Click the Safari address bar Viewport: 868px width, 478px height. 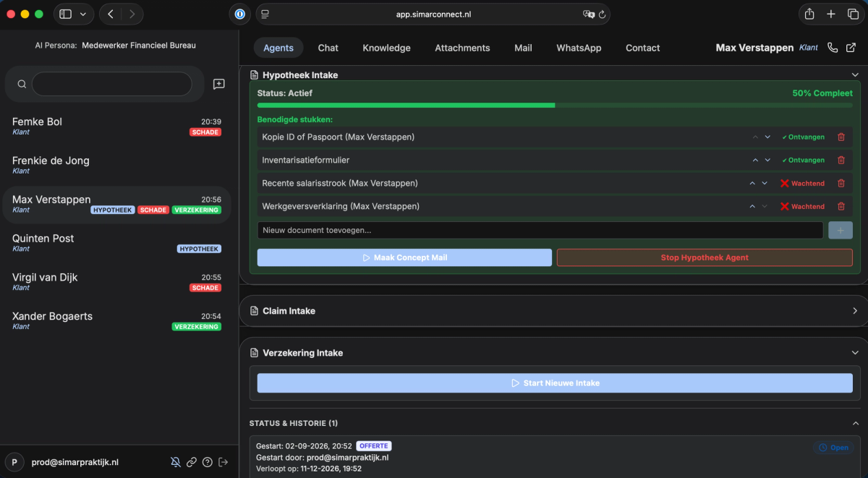click(433, 14)
